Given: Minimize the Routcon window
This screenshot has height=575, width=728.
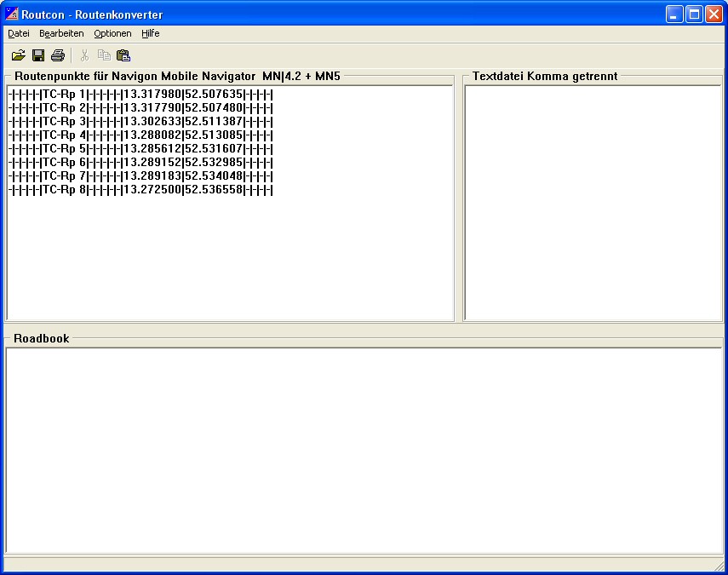Looking at the screenshot, I should click(674, 14).
